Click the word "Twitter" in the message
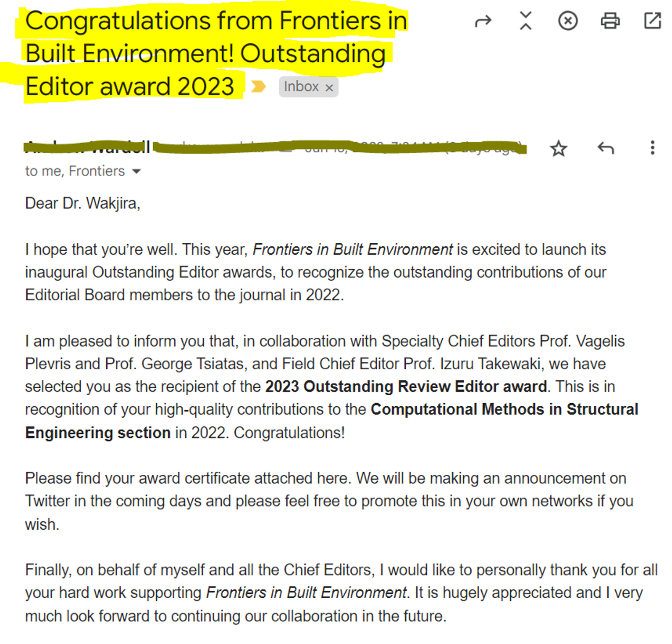The image size is (672, 644). tap(47, 501)
